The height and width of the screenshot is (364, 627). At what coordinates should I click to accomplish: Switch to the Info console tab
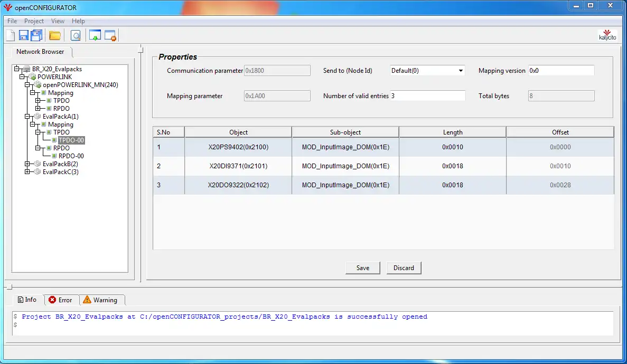coord(27,300)
